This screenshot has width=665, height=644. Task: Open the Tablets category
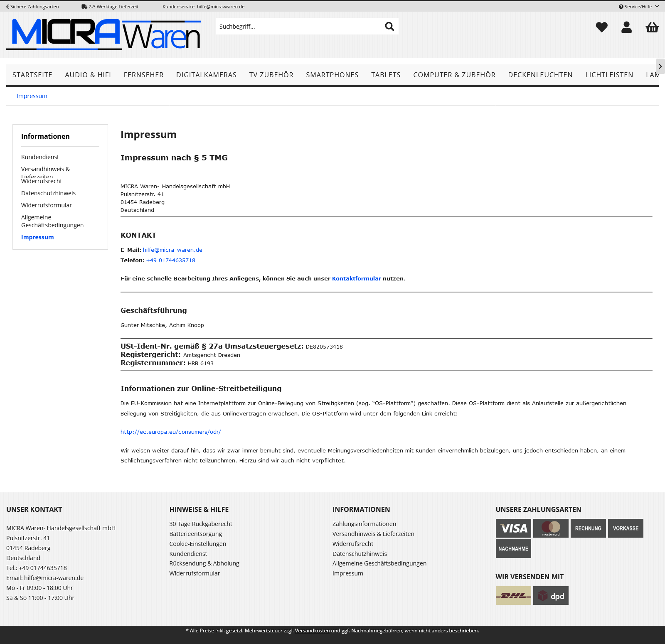(386, 75)
